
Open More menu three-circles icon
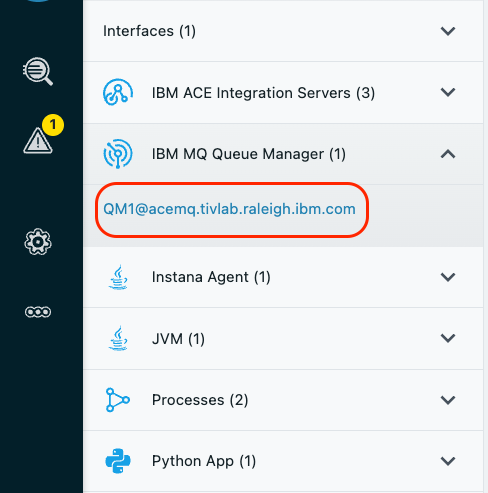[x=38, y=312]
